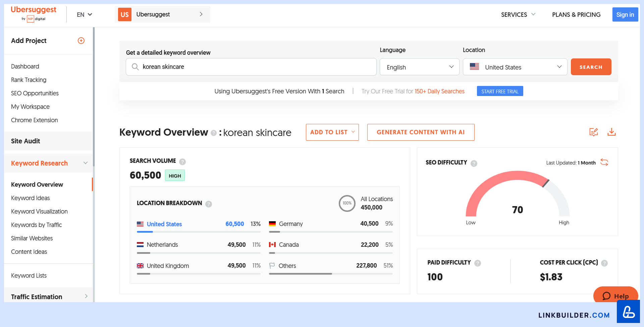Click the Start Free Trial button
This screenshot has height=327, width=644.
point(500,91)
